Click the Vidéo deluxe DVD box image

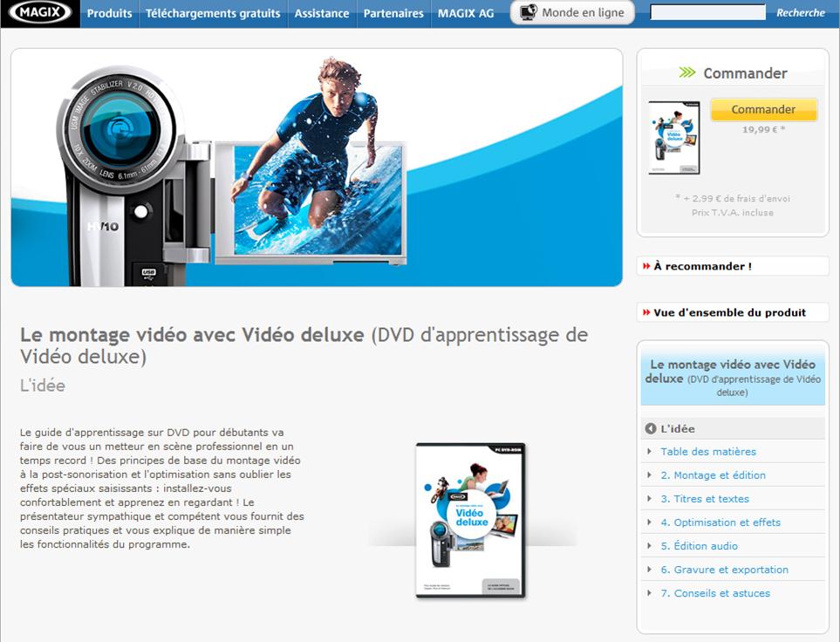coord(470,520)
